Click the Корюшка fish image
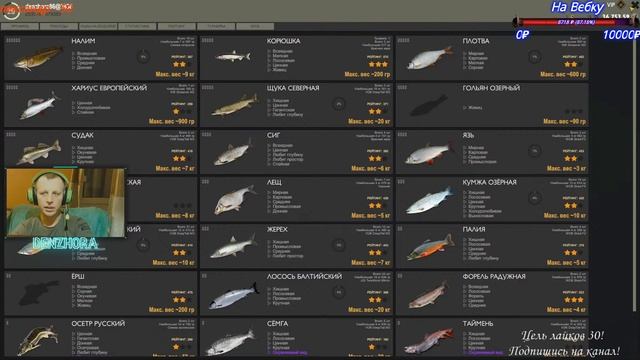This screenshot has width=640, height=360. coord(233,56)
